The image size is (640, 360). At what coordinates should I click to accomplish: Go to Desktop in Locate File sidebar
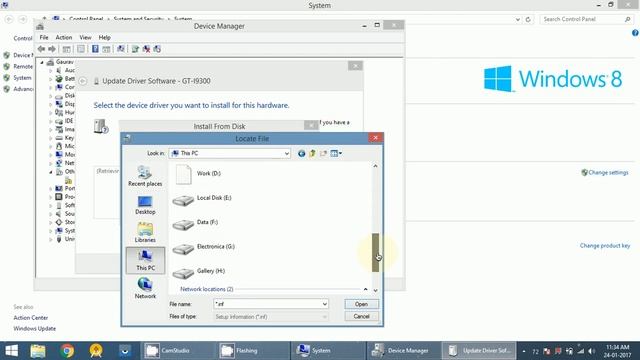(x=145, y=205)
